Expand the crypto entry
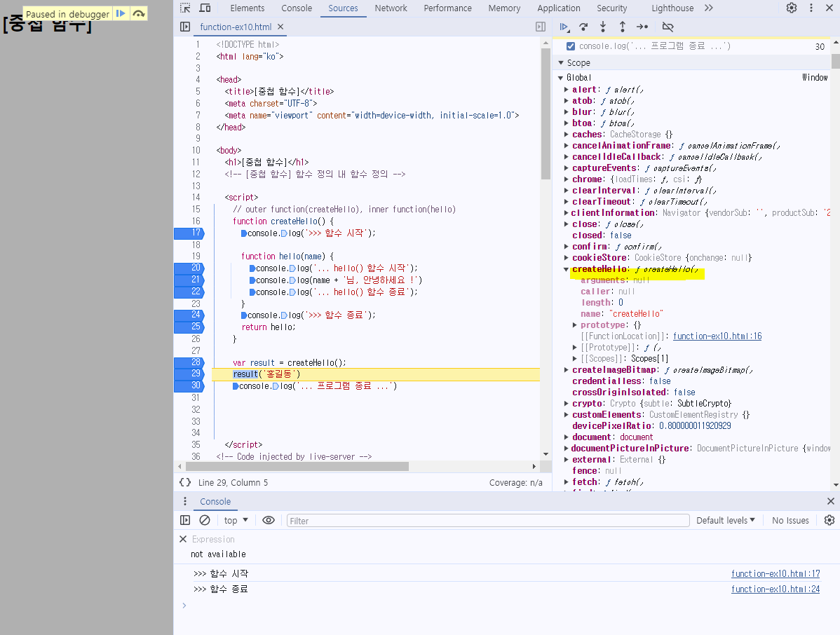The height and width of the screenshot is (635, 840). click(567, 404)
